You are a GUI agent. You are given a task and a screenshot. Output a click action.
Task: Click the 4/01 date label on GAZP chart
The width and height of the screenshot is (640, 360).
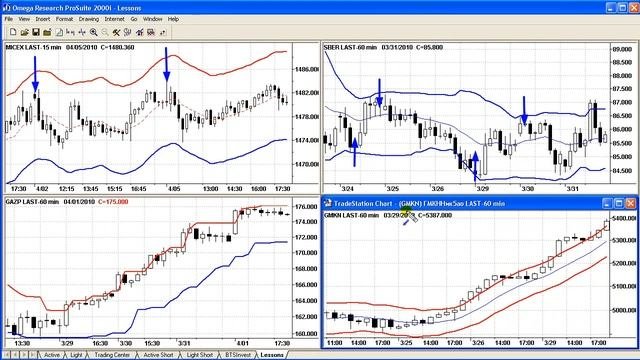242,343
